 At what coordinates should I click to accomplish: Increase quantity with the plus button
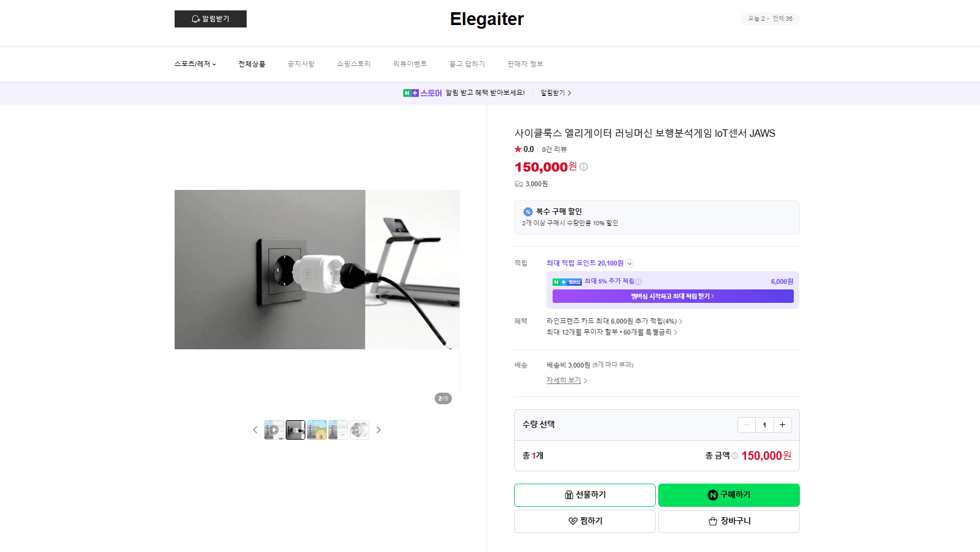coord(783,425)
